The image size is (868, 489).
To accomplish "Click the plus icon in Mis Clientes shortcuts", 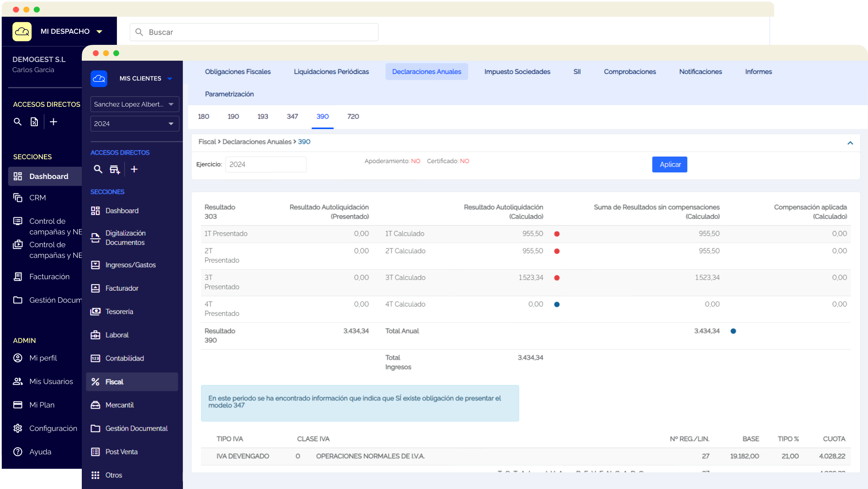I will pos(134,169).
